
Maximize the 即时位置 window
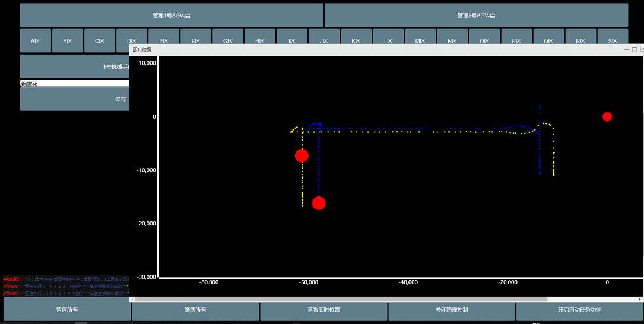pyautogui.click(x=635, y=50)
